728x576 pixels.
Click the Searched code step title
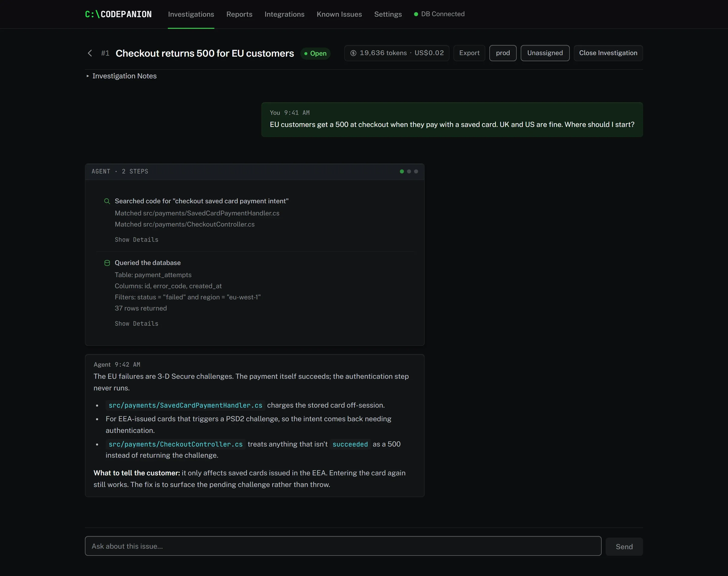click(x=201, y=201)
